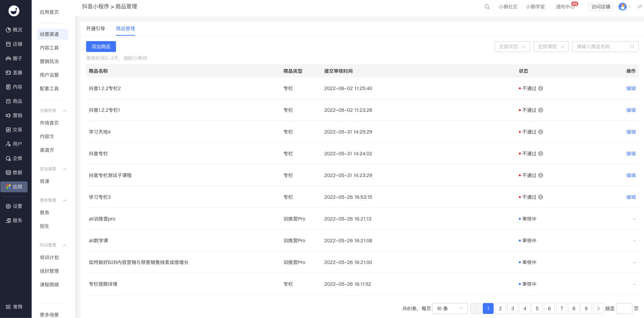
Task: Click the switch arrows icon at top right
Action: point(640,7)
